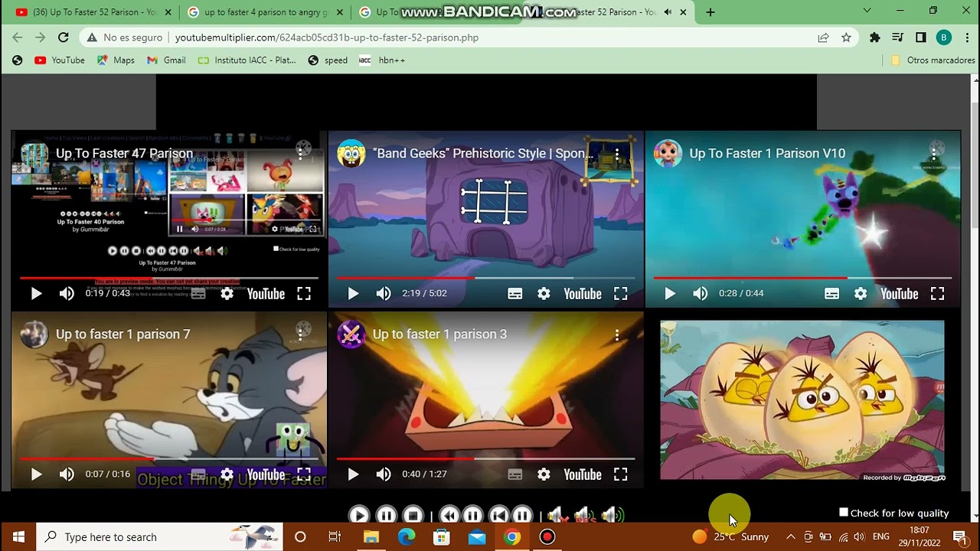This screenshot has width=980, height=551.
Task: Mute Up to faster 1 parison 3
Action: click(x=384, y=474)
